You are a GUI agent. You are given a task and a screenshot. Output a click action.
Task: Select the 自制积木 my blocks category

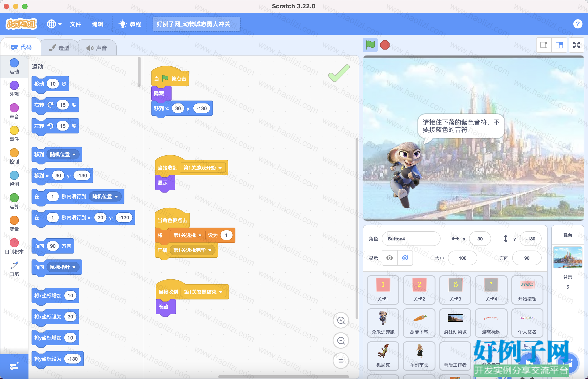pos(14,246)
